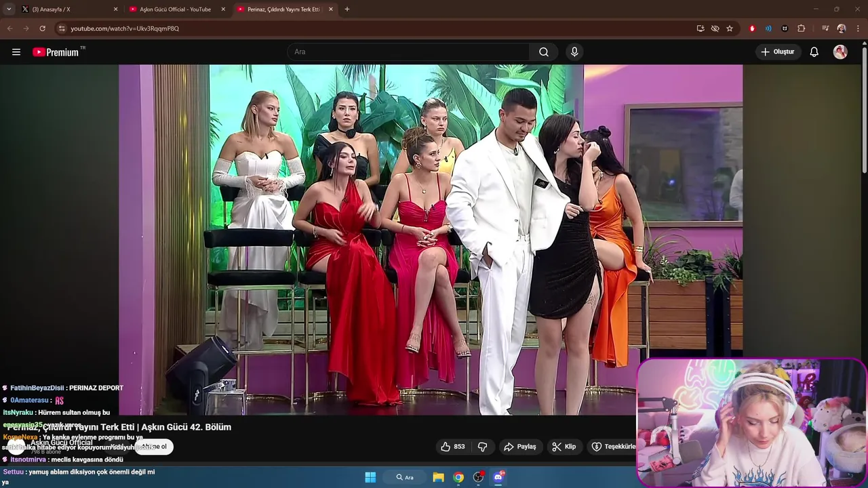Open the YouTube account avatar menu
Image resolution: width=868 pixels, height=488 pixels.
[x=840, y=52]
